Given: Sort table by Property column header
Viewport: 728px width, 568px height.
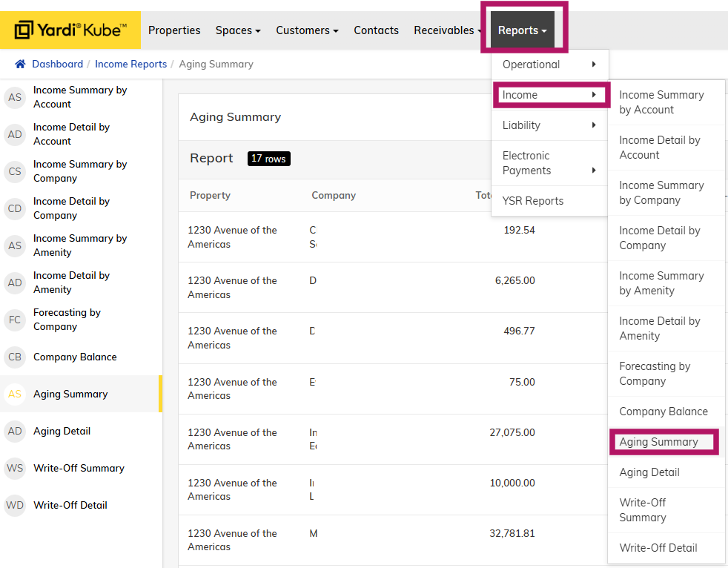Looking at the screenshot, I should click(x=210, y=196).
